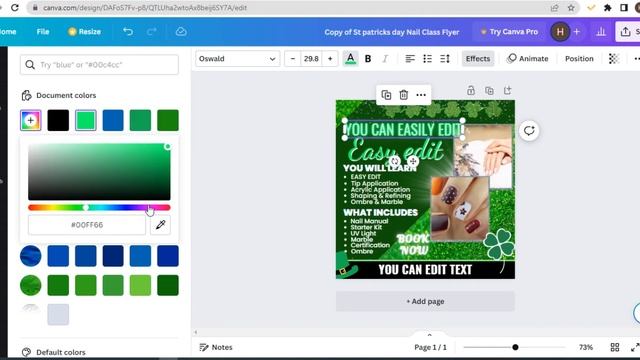Screen dimensions: 640x360
Task: Toggle bulleted list formatting
Action: click(x=427, y=59)
